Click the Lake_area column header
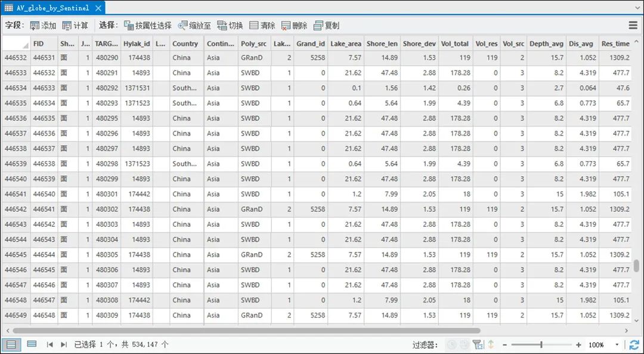This screenshot has height=354, width=644. click(x=346, y=44)
